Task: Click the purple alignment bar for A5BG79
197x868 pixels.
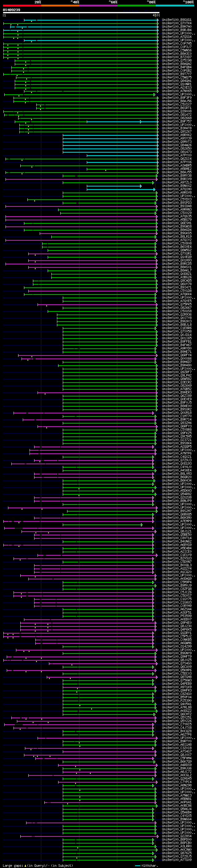Action: click(81, 220)
